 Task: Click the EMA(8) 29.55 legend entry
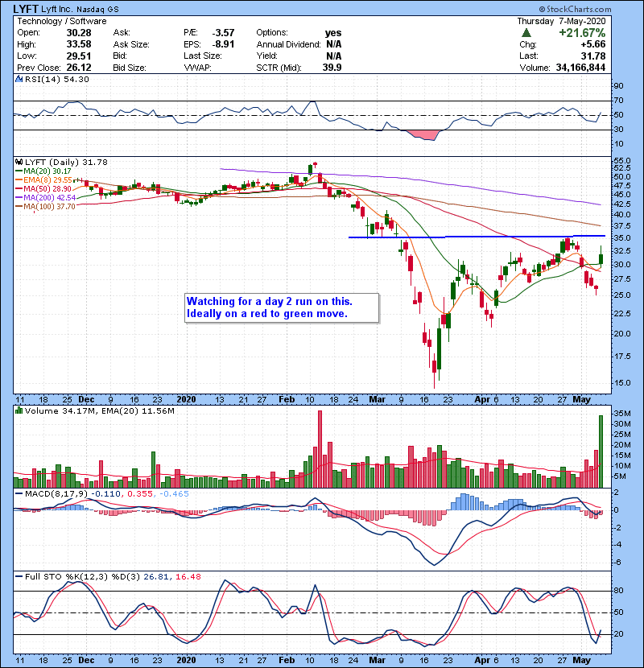point(44,179)
